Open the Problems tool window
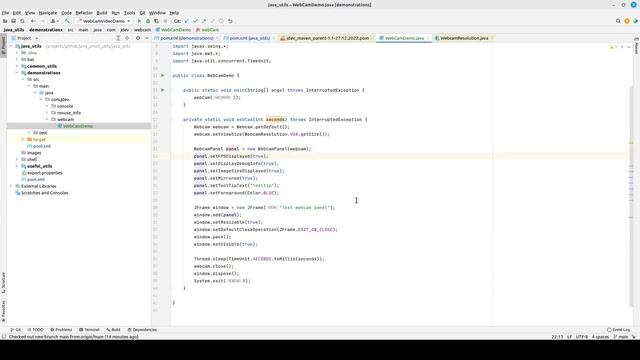 pos(61,329)
